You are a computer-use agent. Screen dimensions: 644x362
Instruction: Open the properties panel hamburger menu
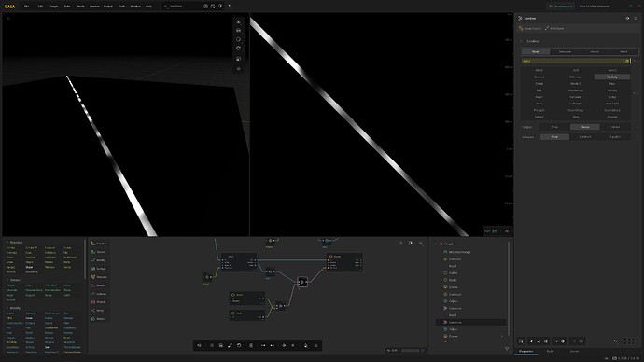[636, 18]
